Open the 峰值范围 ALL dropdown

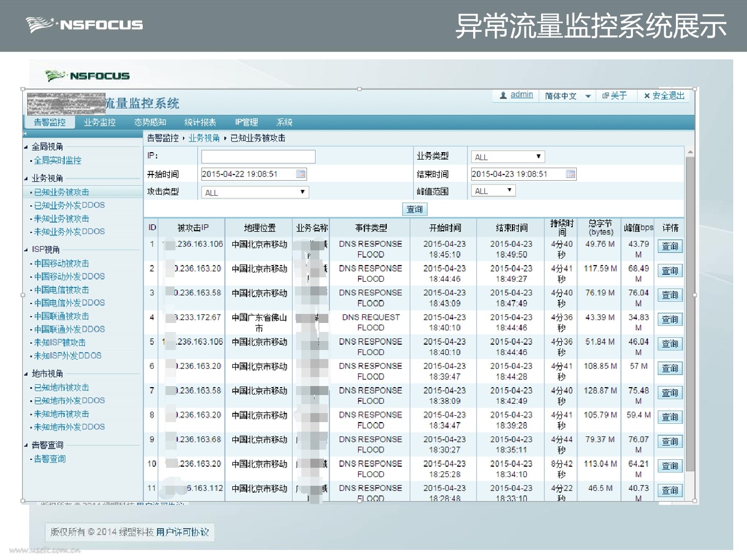pyautogui.click(x=493, y=191)
